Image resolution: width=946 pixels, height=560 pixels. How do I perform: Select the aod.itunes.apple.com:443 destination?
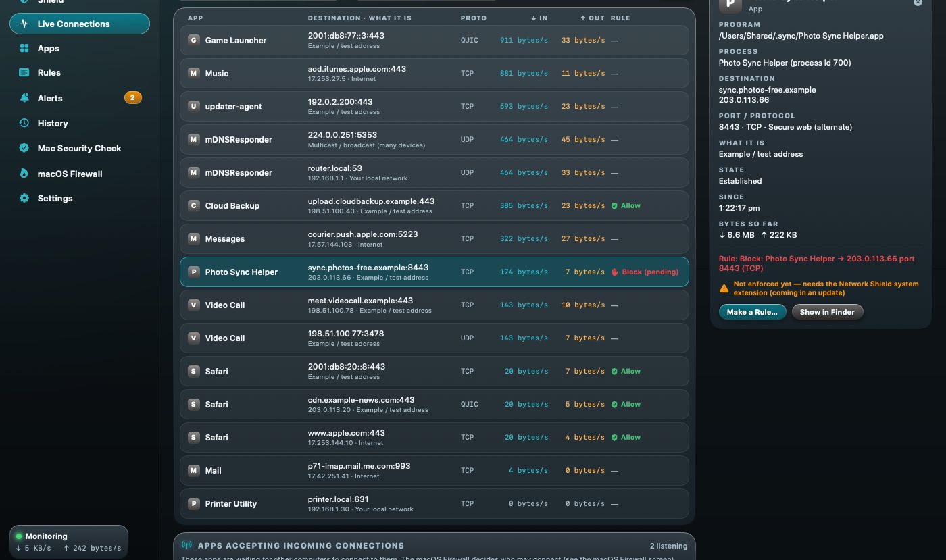point(357,69)
